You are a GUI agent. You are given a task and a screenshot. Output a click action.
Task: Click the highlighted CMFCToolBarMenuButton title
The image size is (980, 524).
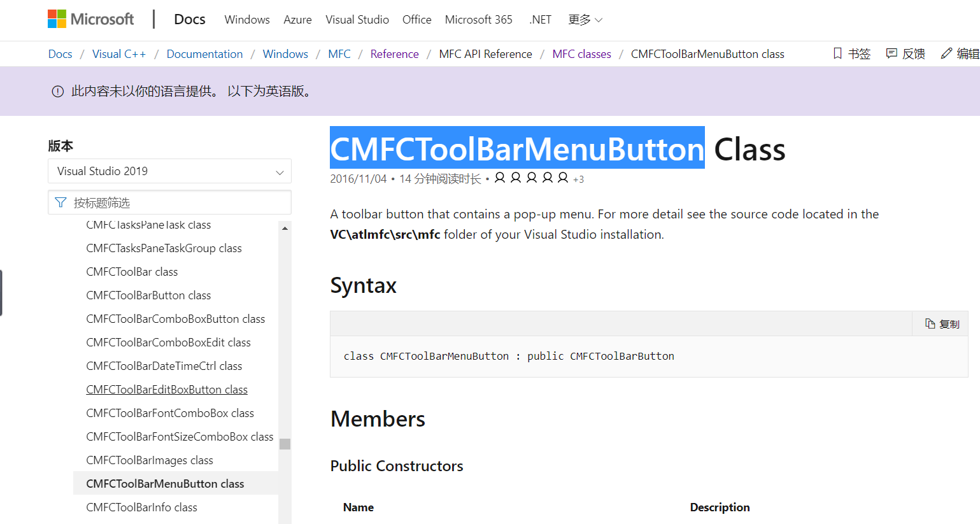pyautogui.click(x=517, y=148)
